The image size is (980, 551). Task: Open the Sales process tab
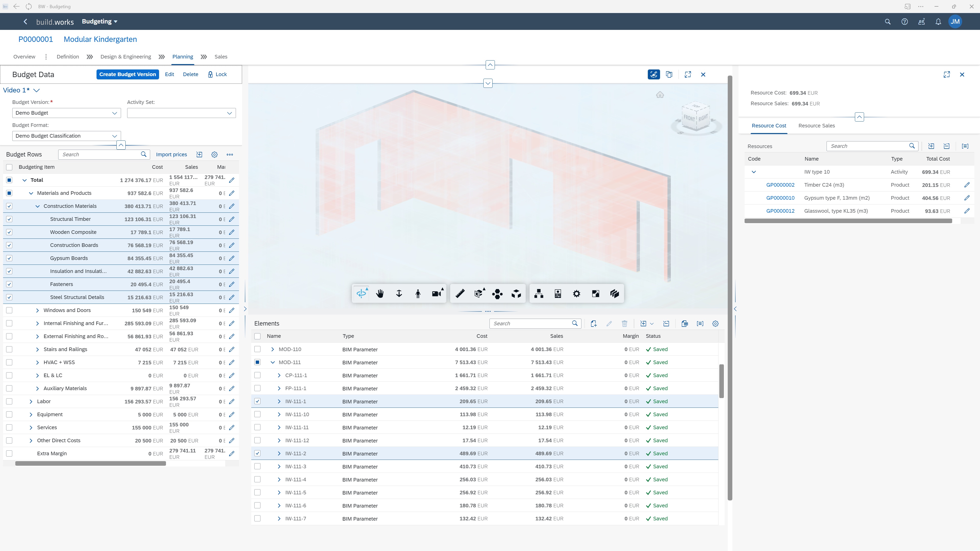(x=221, y=57)
